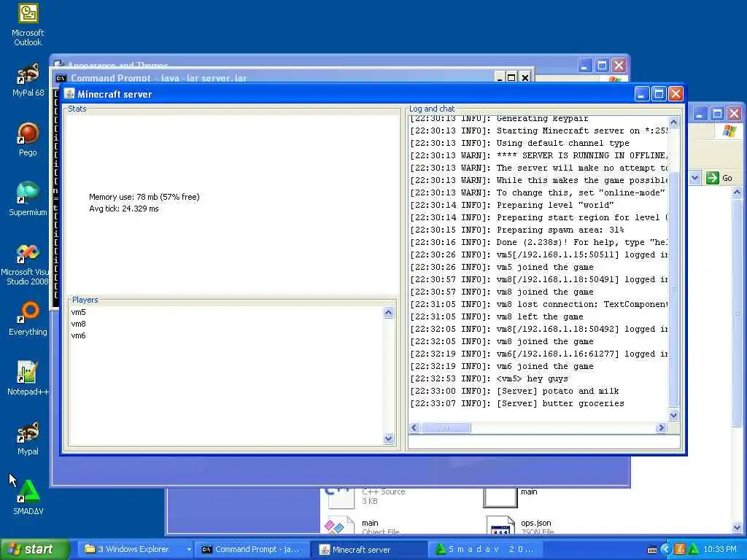Viewport: 747px width, 560px height.
Task: Open the Windows Start menu
Action: click(x=34, y=550)
